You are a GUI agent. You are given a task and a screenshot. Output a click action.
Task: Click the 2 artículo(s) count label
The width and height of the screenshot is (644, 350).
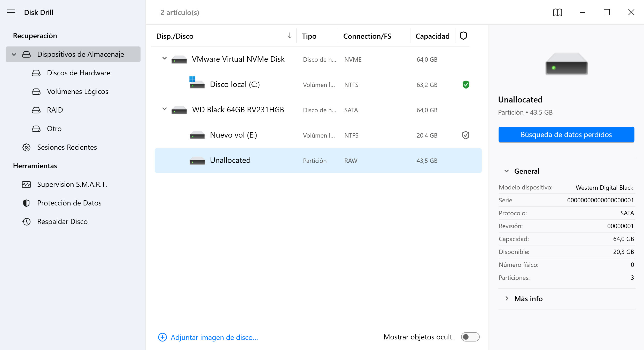click(x=180, y=12)
